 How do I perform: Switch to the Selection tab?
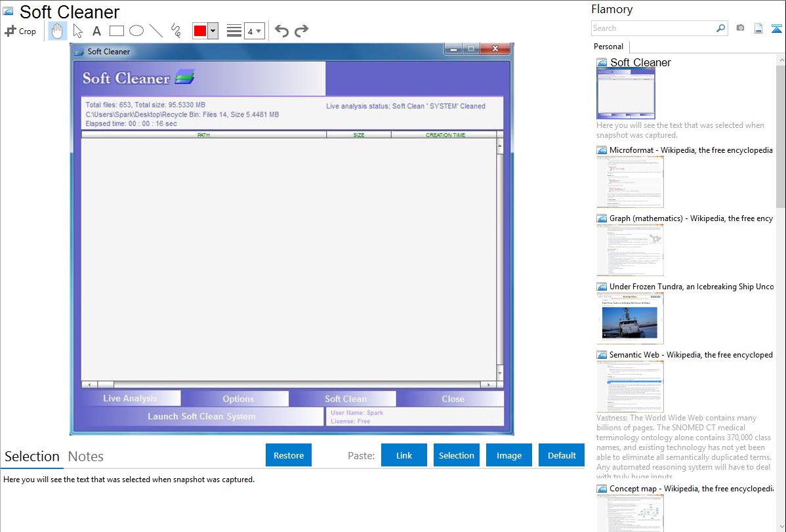pos(32,457)
